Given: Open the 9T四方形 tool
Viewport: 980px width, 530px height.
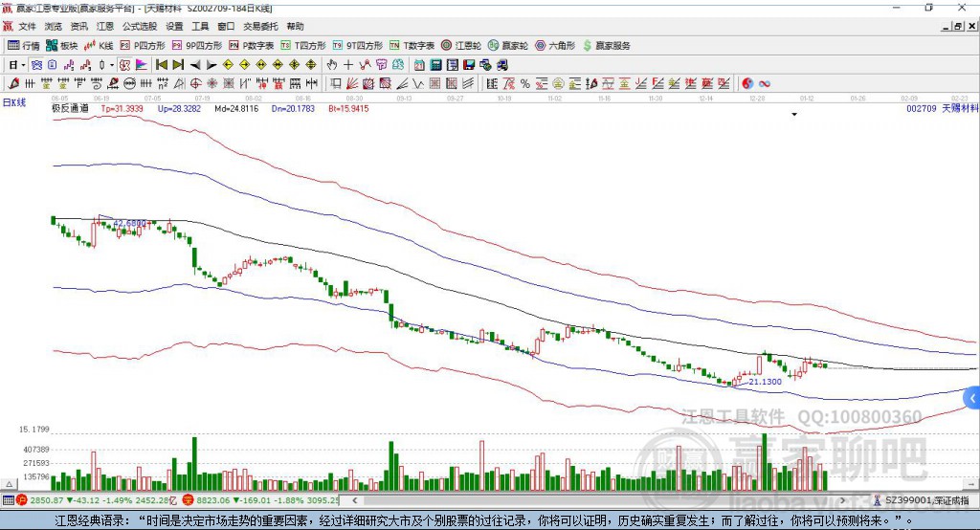Looking at the screenshot, I should click(358, 46).
